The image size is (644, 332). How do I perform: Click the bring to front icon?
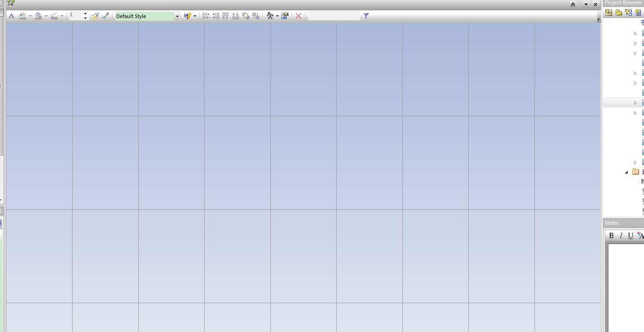[x=246, y=16]
